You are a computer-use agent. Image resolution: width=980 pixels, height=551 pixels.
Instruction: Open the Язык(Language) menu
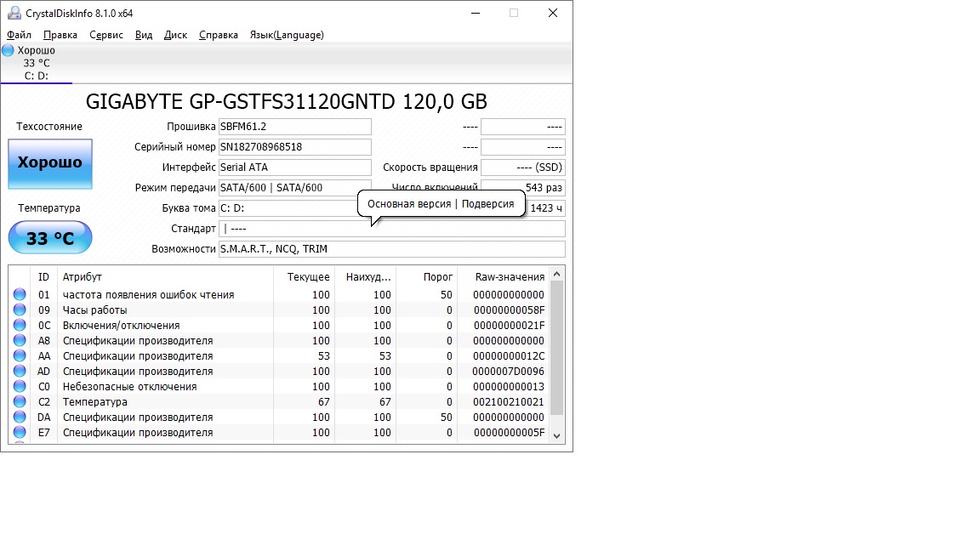tap(286, 35)
